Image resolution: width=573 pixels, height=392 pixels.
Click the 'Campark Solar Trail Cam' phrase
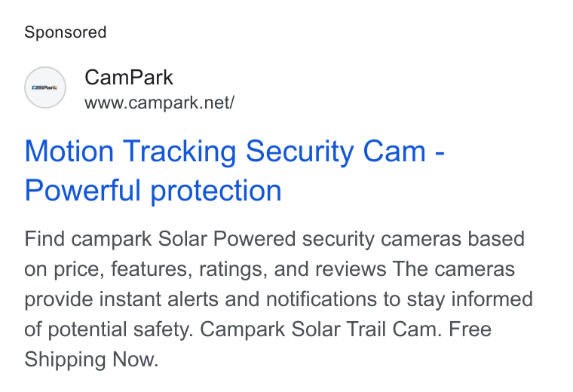click(x=318, y=329)
